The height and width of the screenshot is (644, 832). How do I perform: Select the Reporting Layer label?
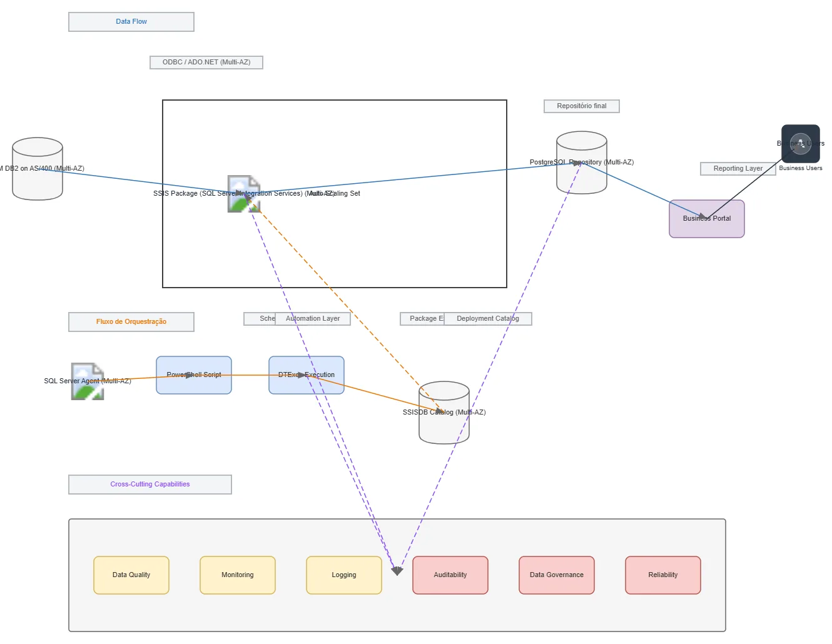click(x=738, y=169)
